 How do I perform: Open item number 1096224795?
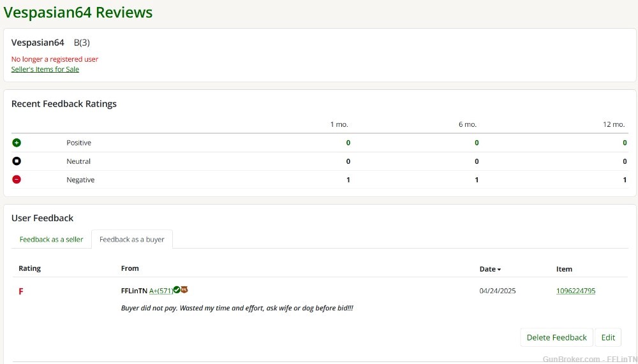tap(575, 291)
